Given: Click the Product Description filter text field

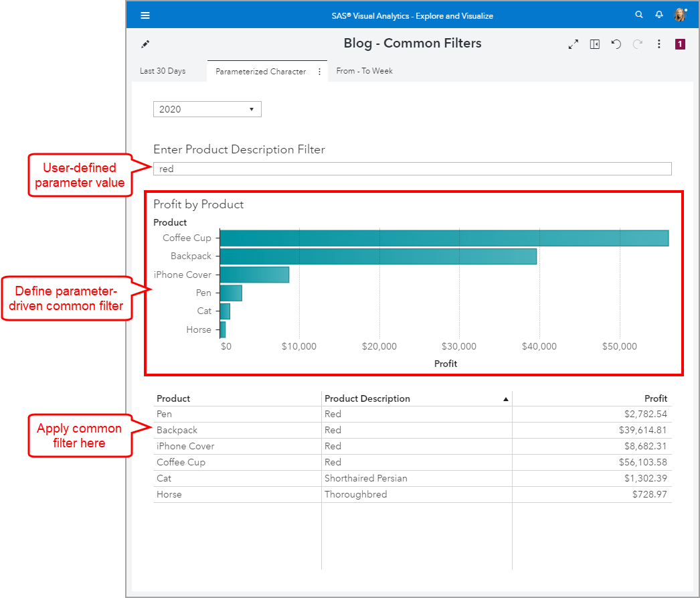Looking at the screenshot, I should pyautogui.click(x=412, y=168).
